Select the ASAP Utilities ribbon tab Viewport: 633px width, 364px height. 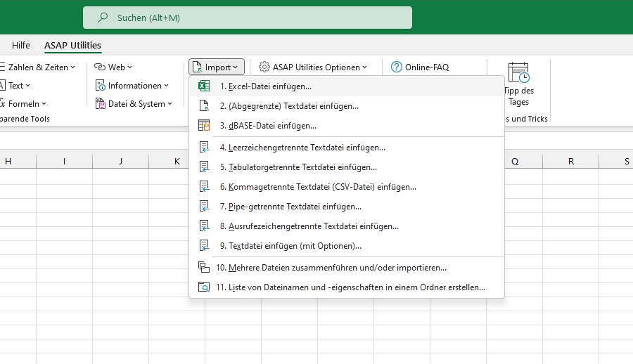pyautogui.click(x=72, y=45)
